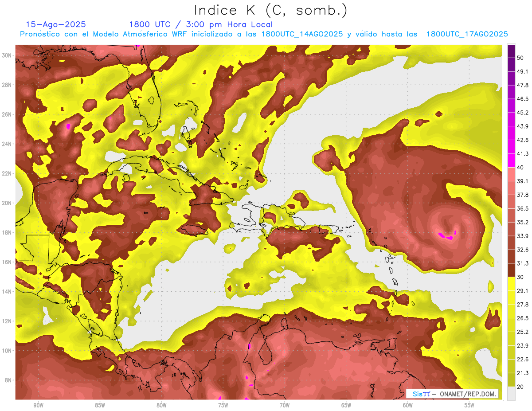Click the 60W longitude label
Image resolution: width=532 pixels, height=411 pixels.
(x=408, y=405)
